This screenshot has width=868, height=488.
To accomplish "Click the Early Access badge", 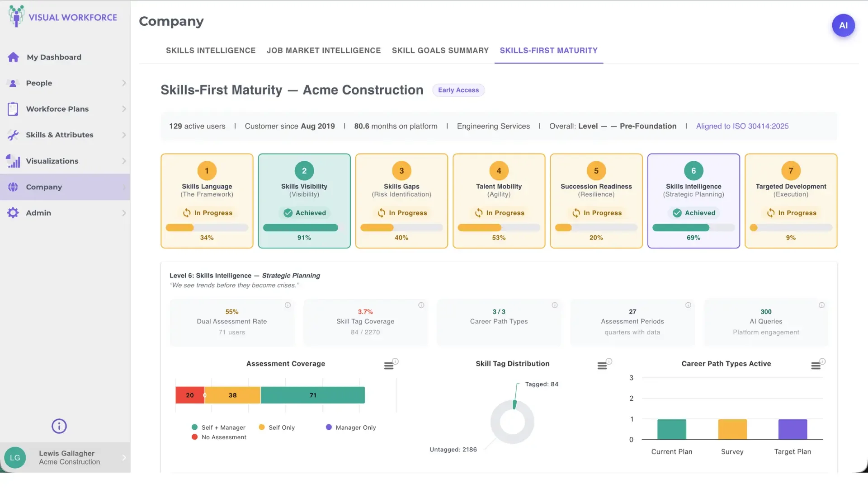I will 458,90.
